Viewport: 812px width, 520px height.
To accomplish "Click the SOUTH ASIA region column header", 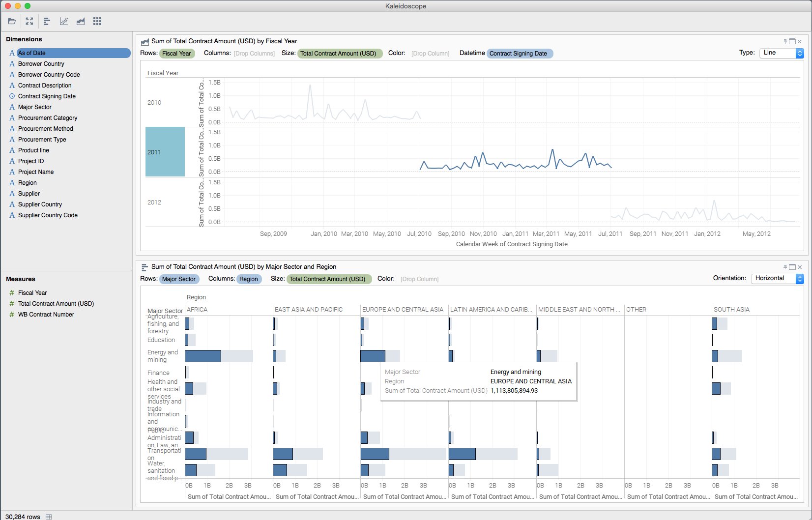I will 731,310.
